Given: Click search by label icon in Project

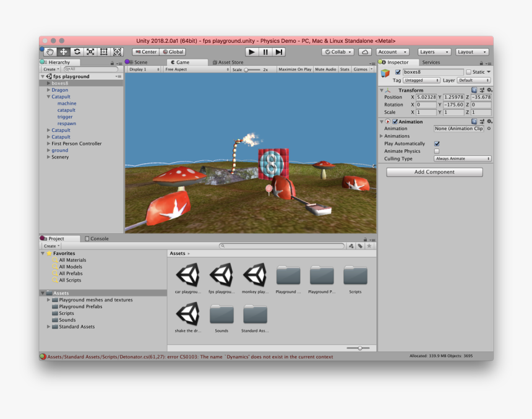Looking at the screenshot, I should point(360,246).
